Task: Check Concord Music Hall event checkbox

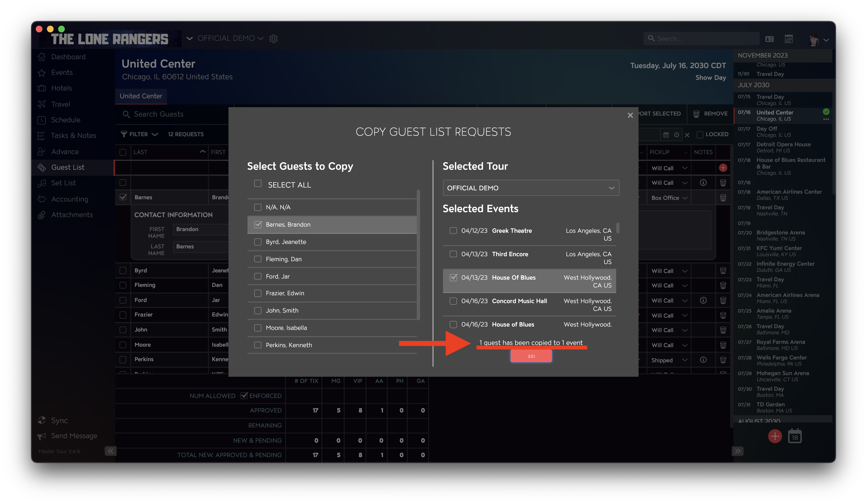Action: 453,301
